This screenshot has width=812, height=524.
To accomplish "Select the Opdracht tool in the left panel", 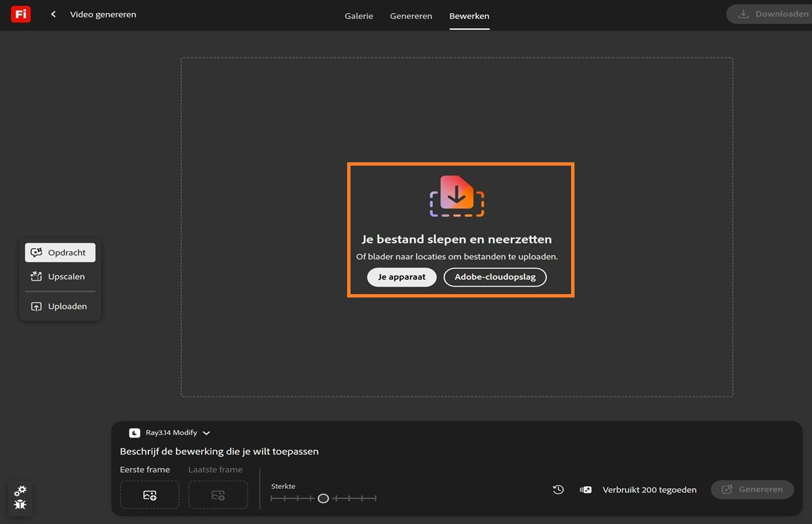I will (x=60, y=252).
